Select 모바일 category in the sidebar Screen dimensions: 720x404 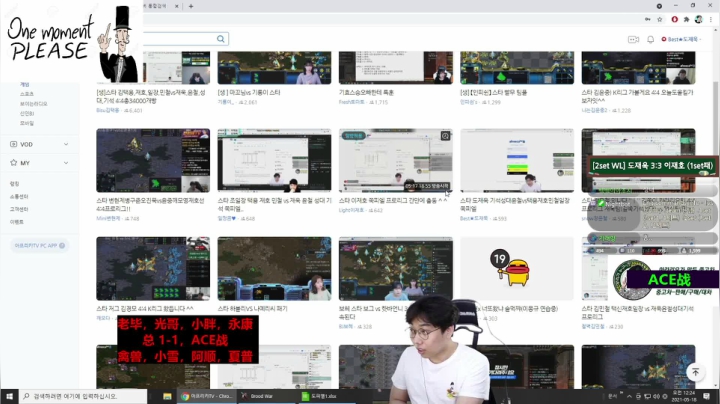click(27, 123)
